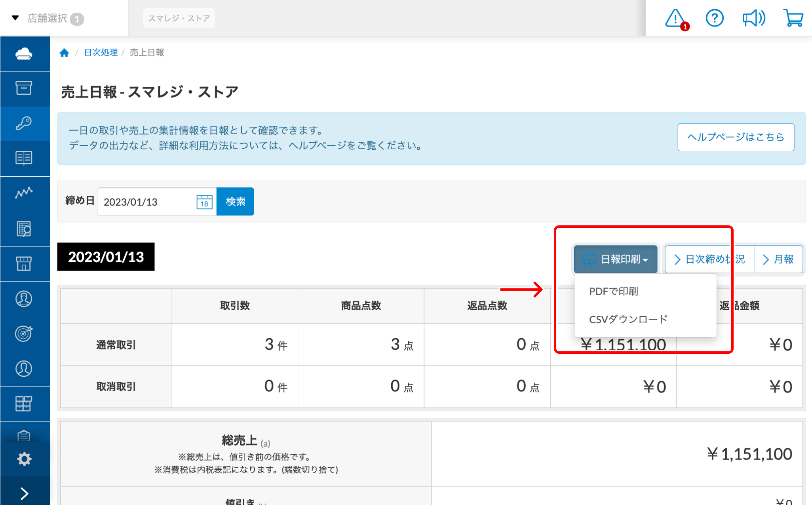Choose CSVダウンロード menu option

pyautogui.click(x=628, y=319)
